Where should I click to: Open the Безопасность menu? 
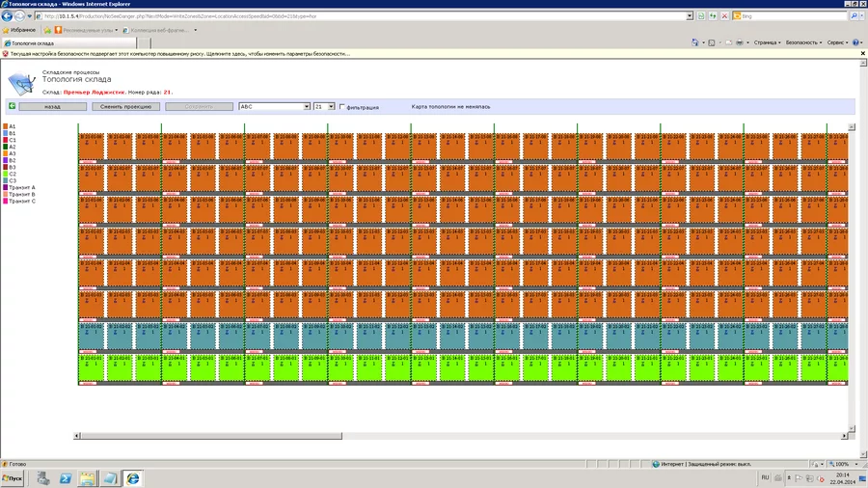coord(803,42)
